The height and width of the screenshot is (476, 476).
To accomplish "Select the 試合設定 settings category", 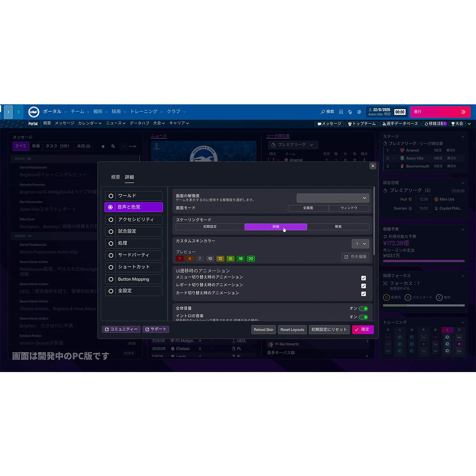I will tap(134, 231).
